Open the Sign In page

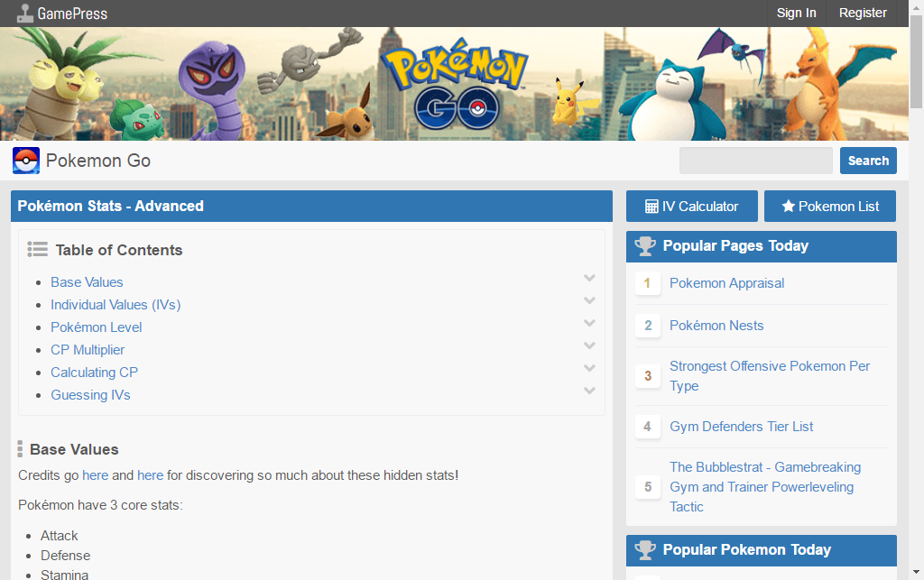(796, 13)
